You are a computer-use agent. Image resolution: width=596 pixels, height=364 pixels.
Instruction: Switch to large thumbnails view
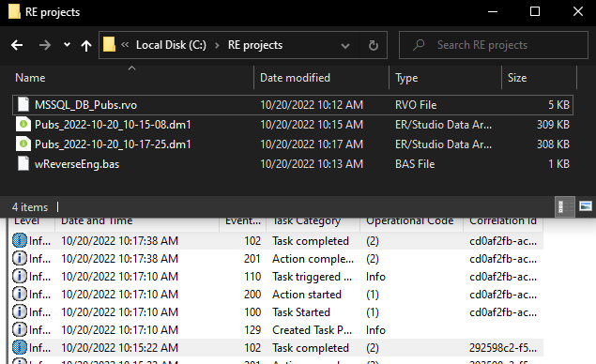pos(586,206)
